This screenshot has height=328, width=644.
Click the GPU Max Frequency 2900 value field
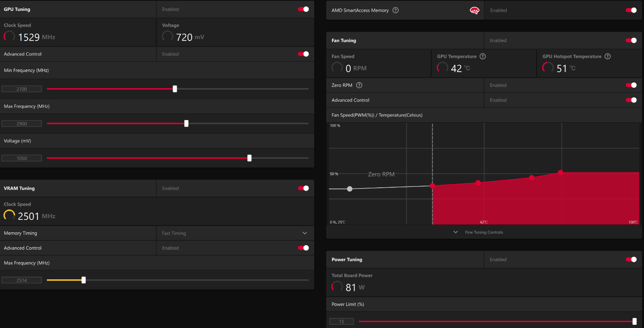(22, 124)
